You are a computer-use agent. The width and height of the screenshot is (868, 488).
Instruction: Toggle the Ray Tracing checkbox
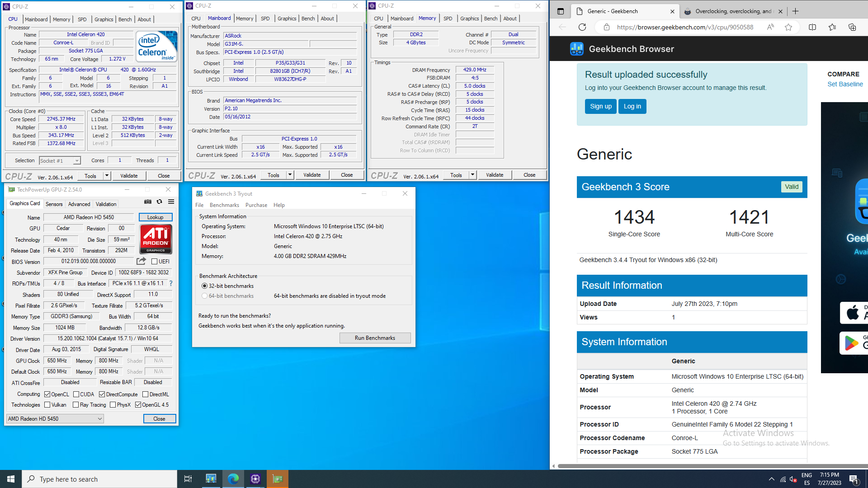point(76,404)
